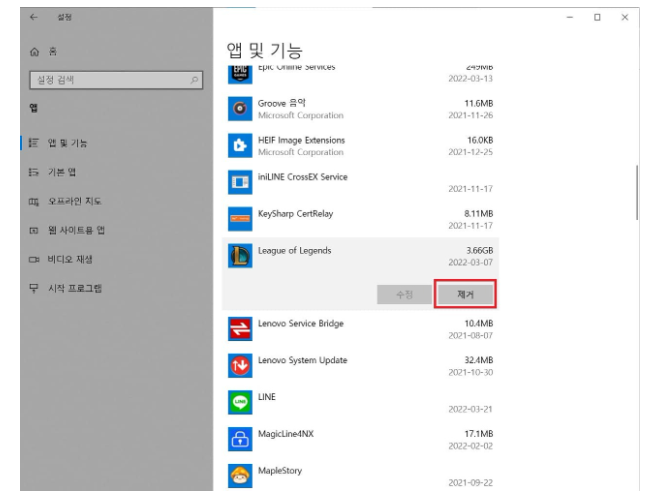
Task: Click the back arrow in Settings header
Action: pos(34,17)
